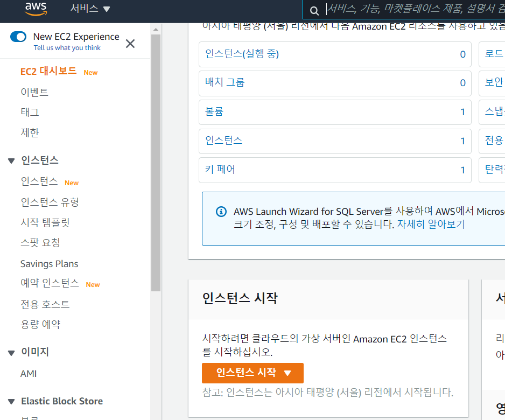Open Savings Plans in the sidebar
This screenshot has height=420, width=505.
50,264
